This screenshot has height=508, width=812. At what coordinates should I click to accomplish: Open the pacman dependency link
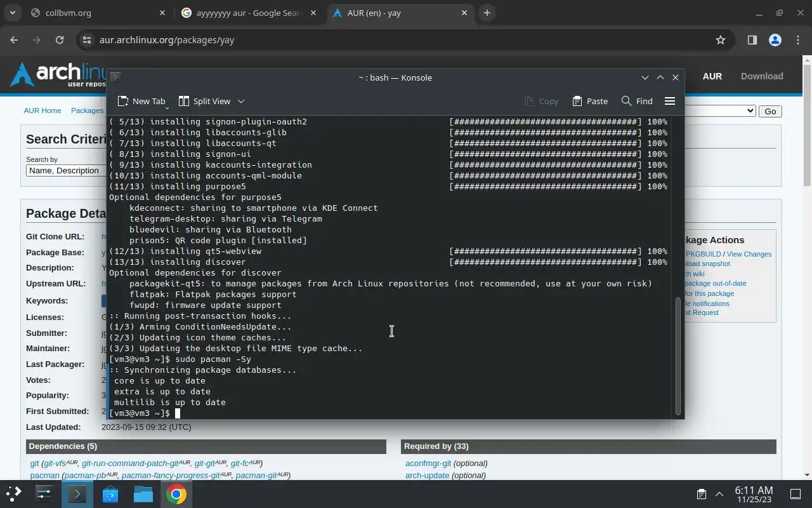(x=44, y=475)
